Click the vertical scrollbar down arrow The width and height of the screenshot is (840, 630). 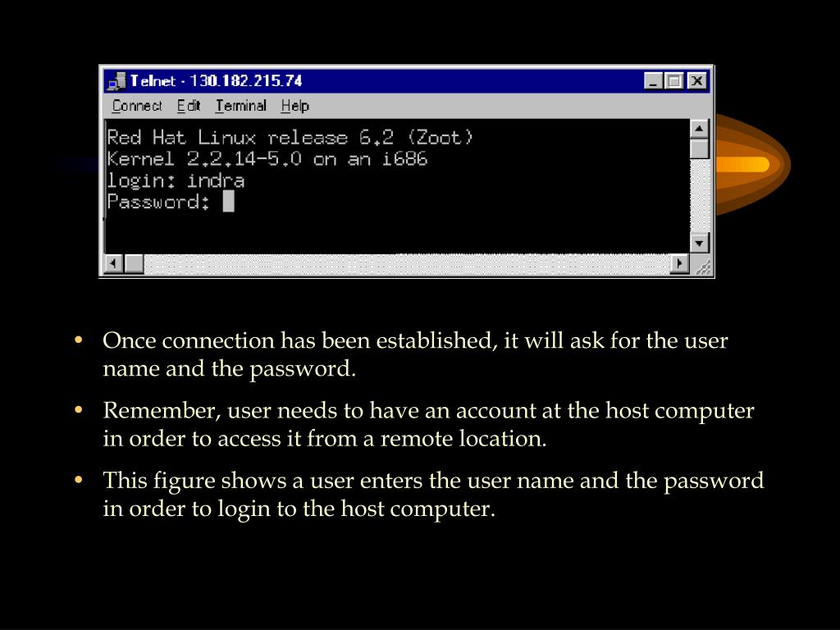coord(699,243)
